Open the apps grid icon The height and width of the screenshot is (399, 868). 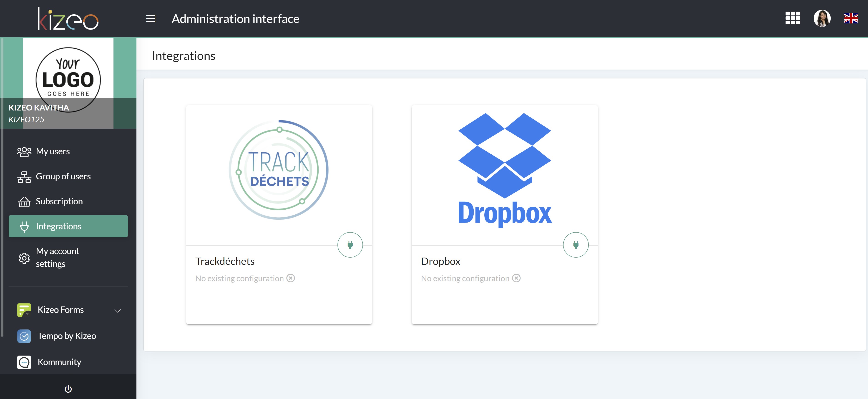tap(793, 18)
